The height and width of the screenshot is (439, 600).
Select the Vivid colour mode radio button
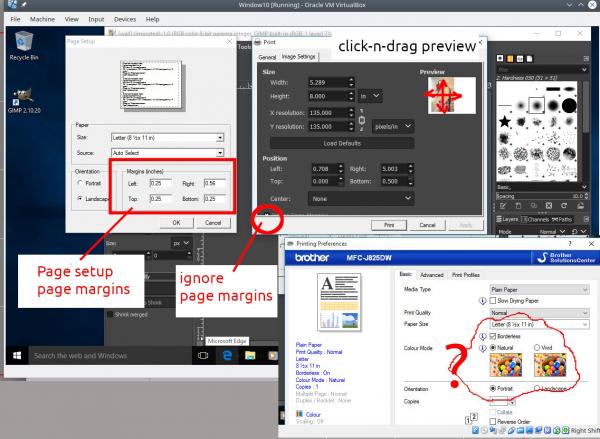537,348
